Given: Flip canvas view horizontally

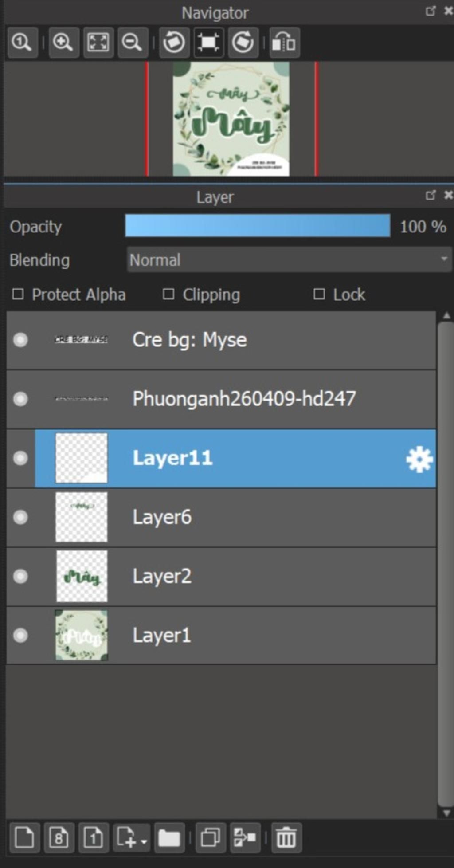Looking at the screenshot, I should 284,43.
